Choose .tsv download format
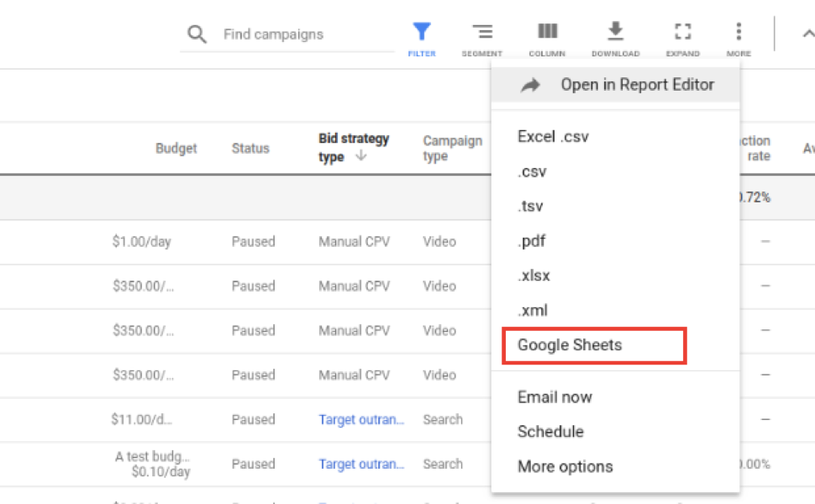This screenshot has width=815, height=504. click(x=530, y=207)
